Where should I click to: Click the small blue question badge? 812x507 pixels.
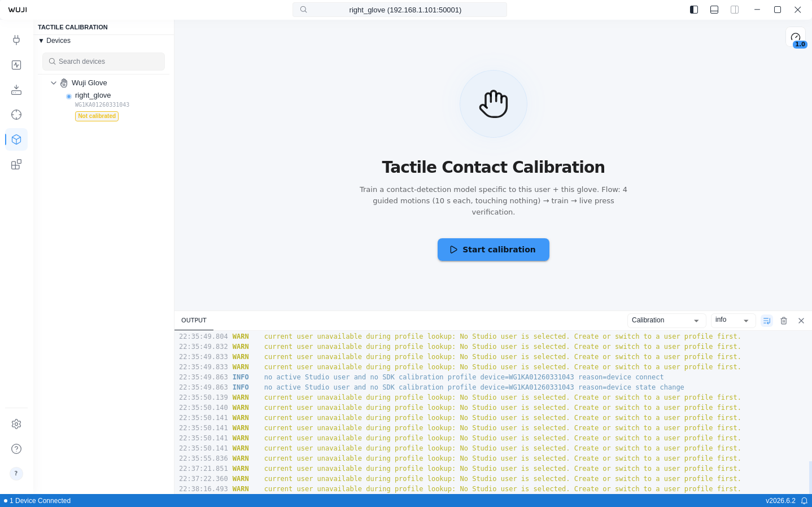click(16, 473)
